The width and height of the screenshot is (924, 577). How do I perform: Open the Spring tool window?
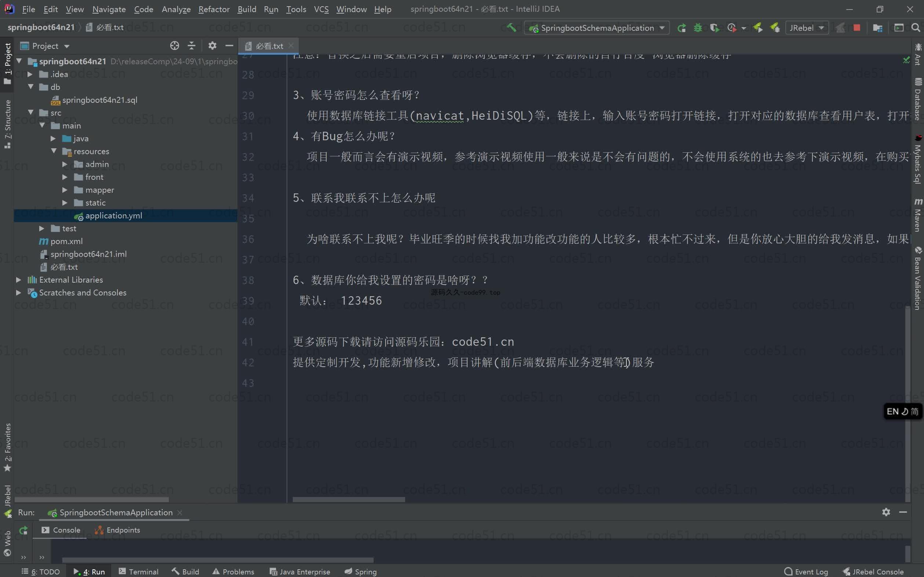[x=360, y=571]
